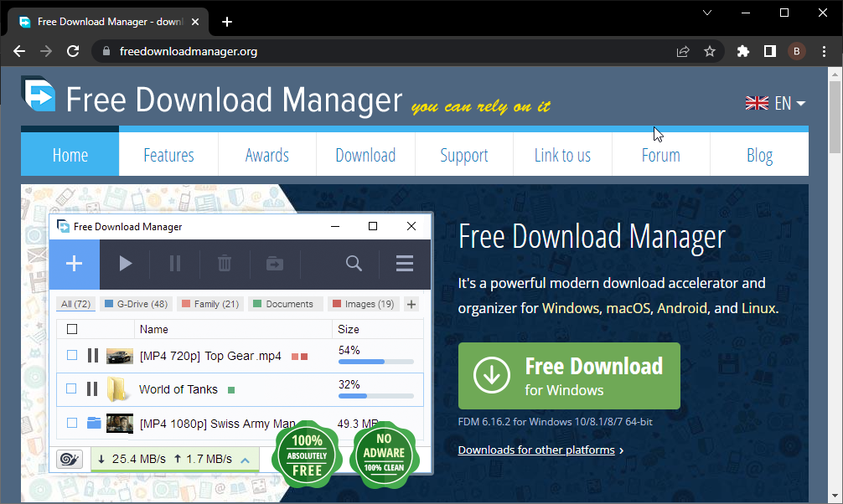Click pause icon on Top Gear row
The height and width of the screenshot is (504, 843).
(93, 355)
